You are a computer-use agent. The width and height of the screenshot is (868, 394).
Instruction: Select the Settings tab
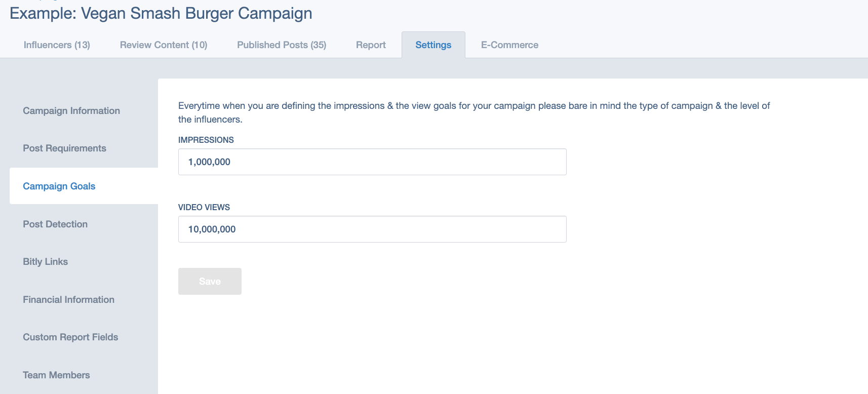point(433,45)
